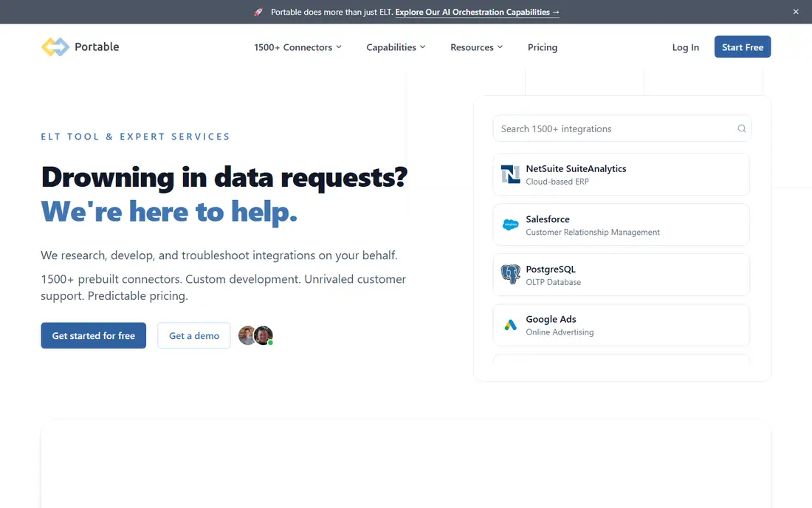
Task: Select the NetSuite SuiteAnalytics integration
Action: coord(621,174)
